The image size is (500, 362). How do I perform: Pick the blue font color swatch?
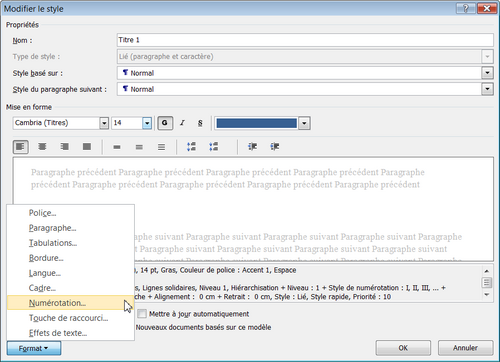[256, 123]
